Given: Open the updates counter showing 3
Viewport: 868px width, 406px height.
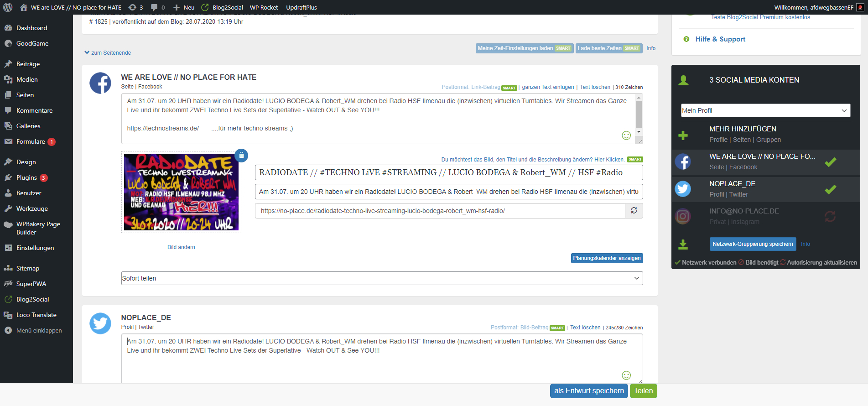Looking at the screenshot, I should (136, 7).
